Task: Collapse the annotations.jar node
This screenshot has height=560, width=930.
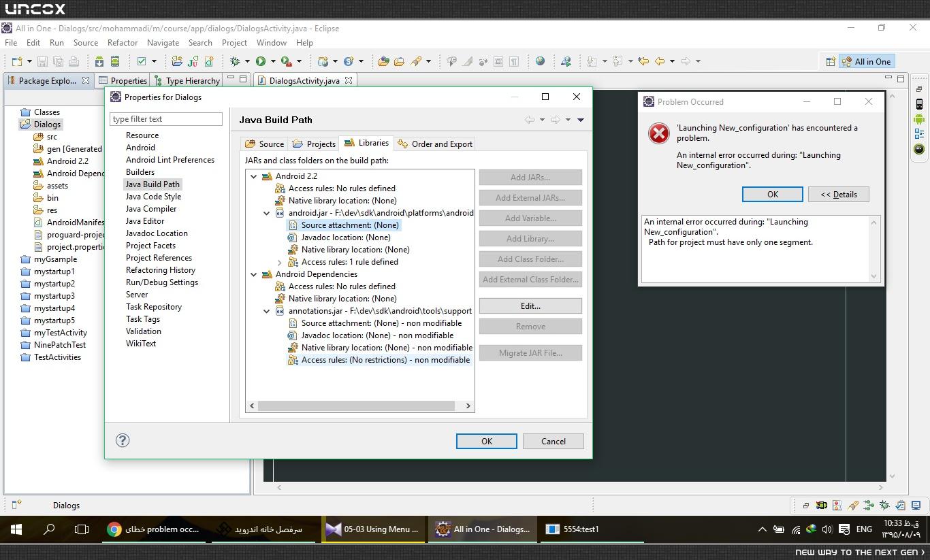Action: (x=267, y=311)
